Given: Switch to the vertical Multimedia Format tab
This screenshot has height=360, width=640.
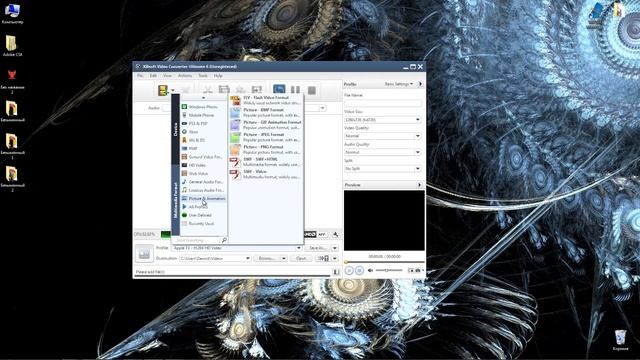Looking at the screenshot, I should [176, 200].
